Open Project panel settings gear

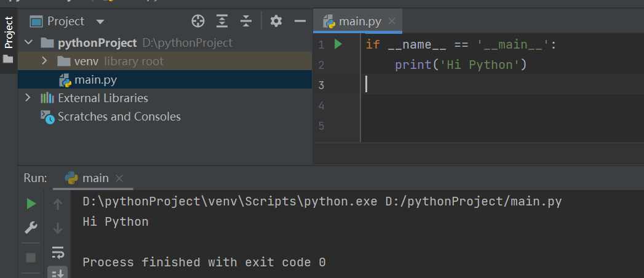(x=276, y=22)
